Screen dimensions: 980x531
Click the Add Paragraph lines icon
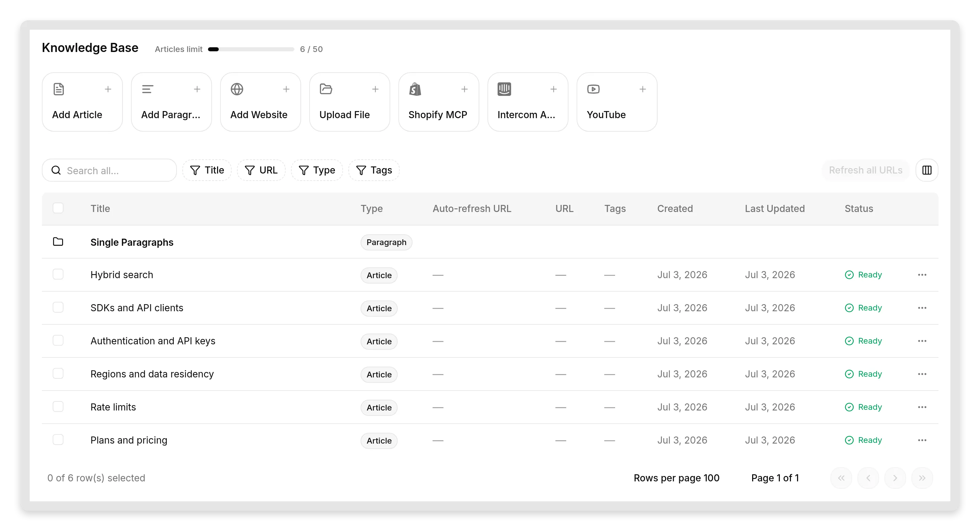click(148, 89)
